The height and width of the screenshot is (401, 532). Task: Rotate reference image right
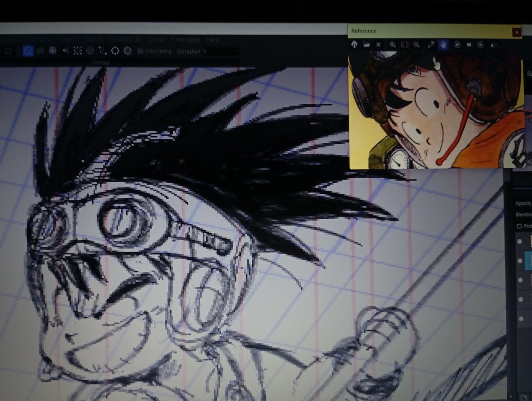point(481,44)
